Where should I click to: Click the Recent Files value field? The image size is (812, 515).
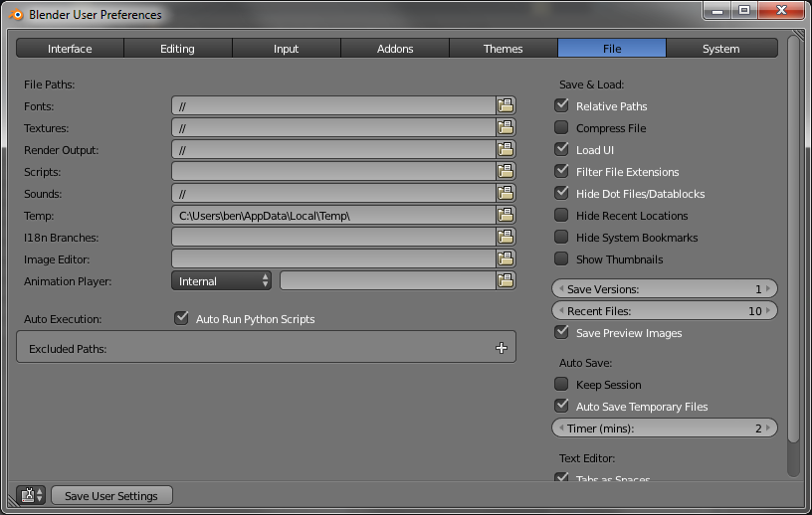(x=665, y=310)
